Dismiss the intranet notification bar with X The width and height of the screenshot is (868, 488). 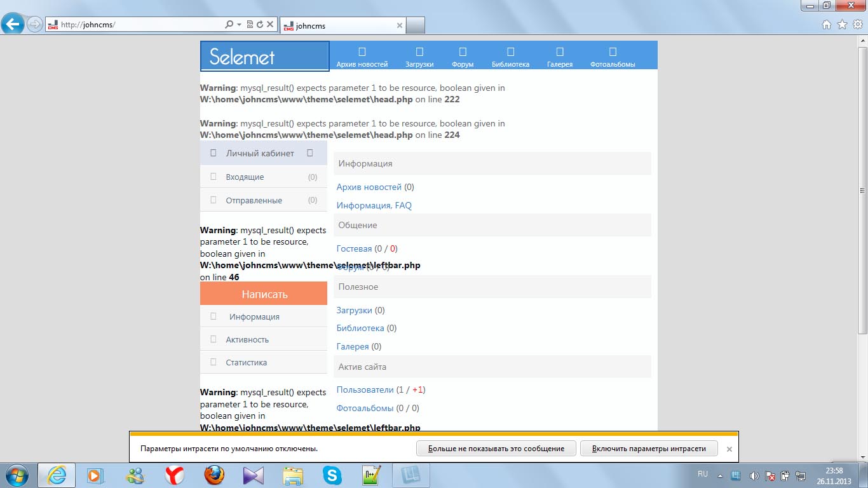point(729,449)
